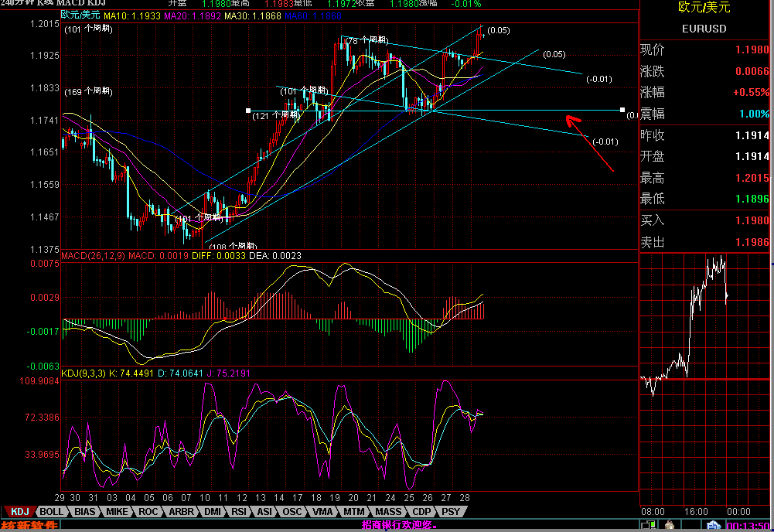Click the MACD(26,12,9) indicator label

click(93, 256)
